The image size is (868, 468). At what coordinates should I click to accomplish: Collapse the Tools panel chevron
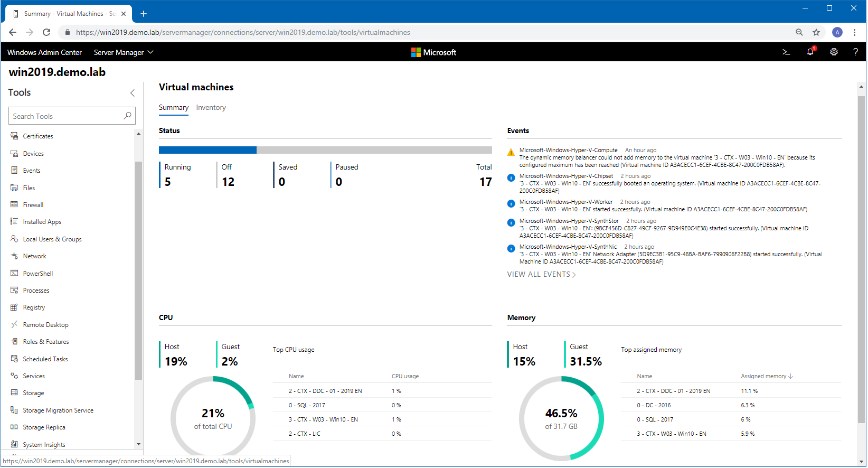(133, 93)
